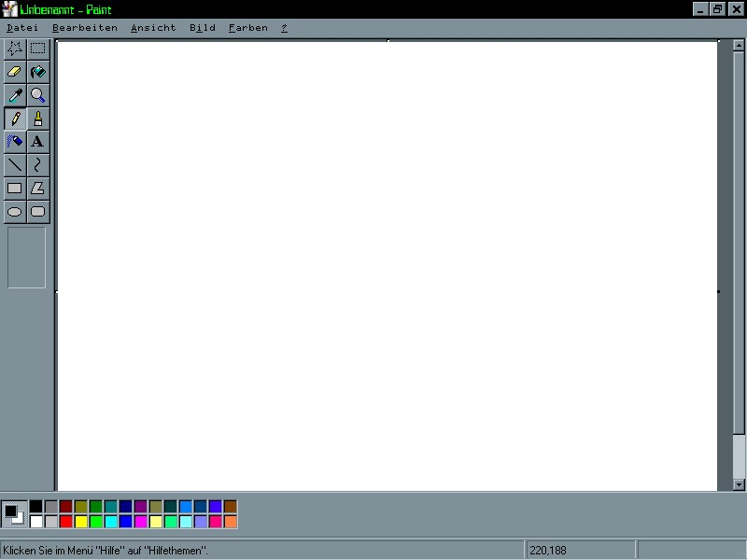Pick the white palette color
The height and width of the screenshot is (560, 747).
36,522
